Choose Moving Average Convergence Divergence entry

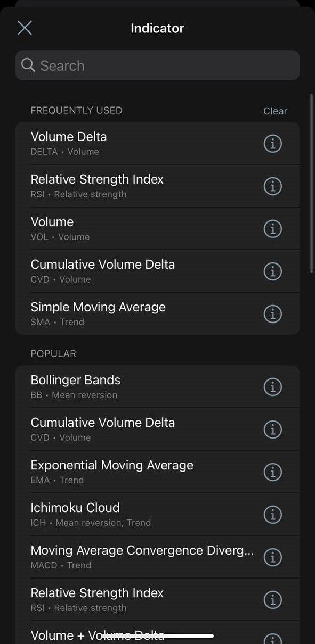(x=157, y=557)
